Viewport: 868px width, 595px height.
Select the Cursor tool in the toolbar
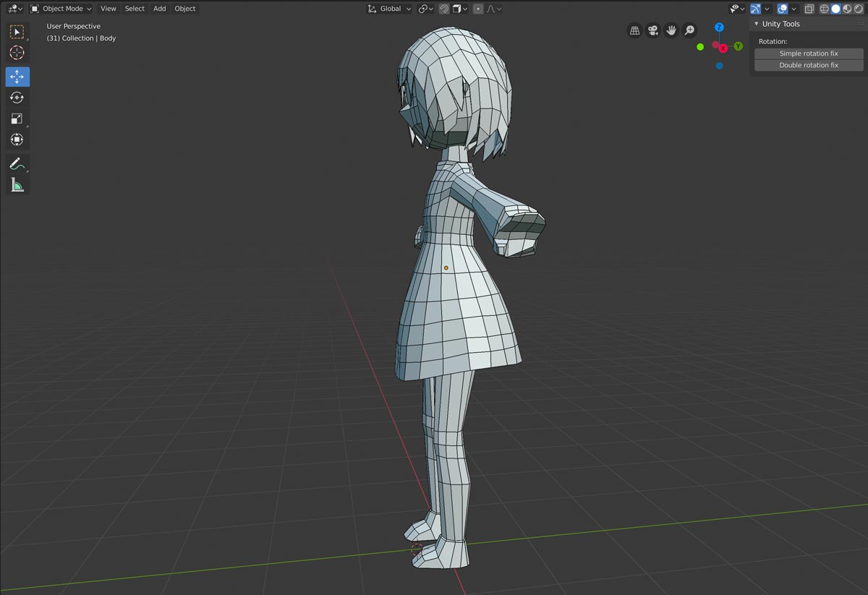coord(17,53)
